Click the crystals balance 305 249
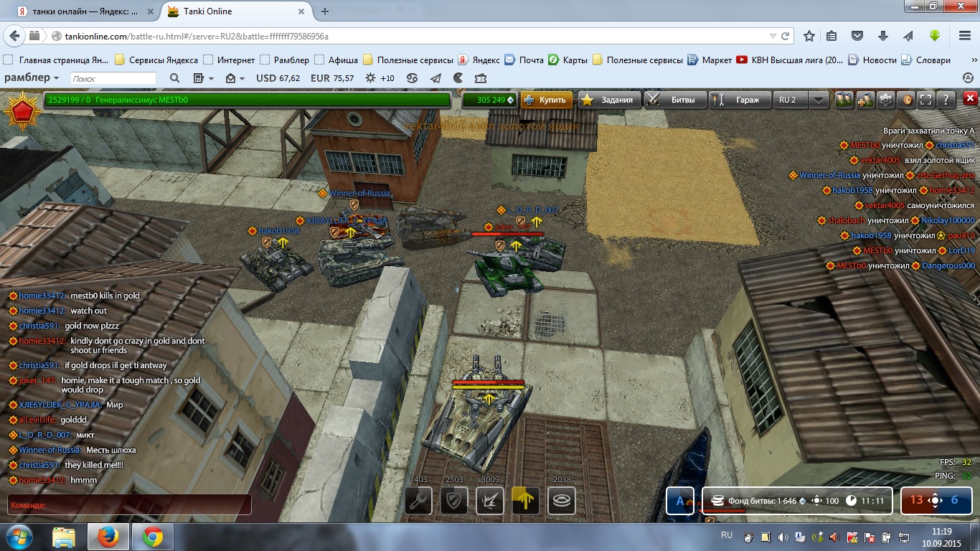This screenshot has width=980, height=551. click(x=491, y=100)
